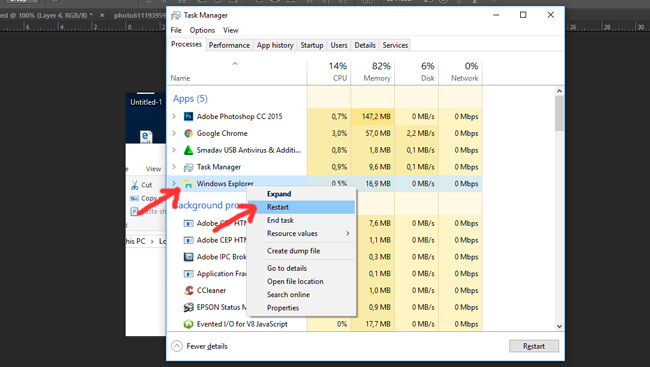Viewport: 650px width, 367px height.
Task: Expand the Task Manager process entry
Action: pyautogui.click(x=174, y=167)
